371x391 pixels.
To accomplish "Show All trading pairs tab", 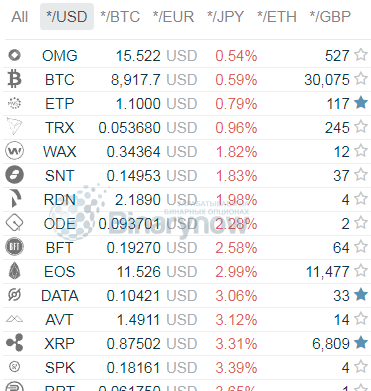I will click(19, 17).
